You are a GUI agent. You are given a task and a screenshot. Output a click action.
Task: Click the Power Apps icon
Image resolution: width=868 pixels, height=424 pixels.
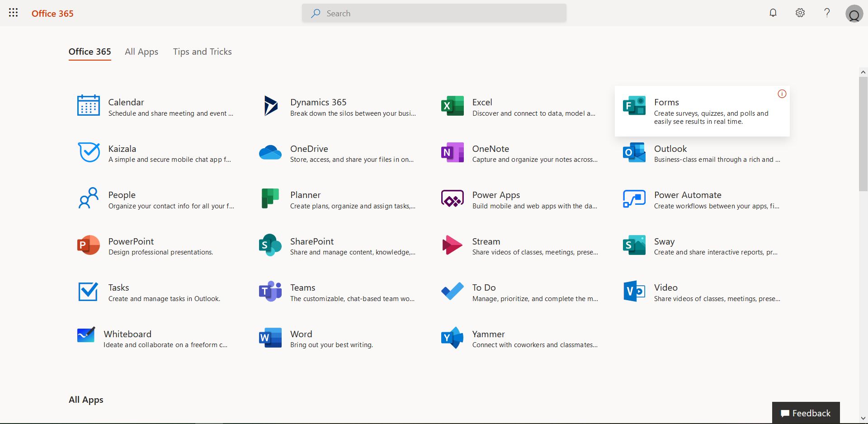(x=453, y=198)
